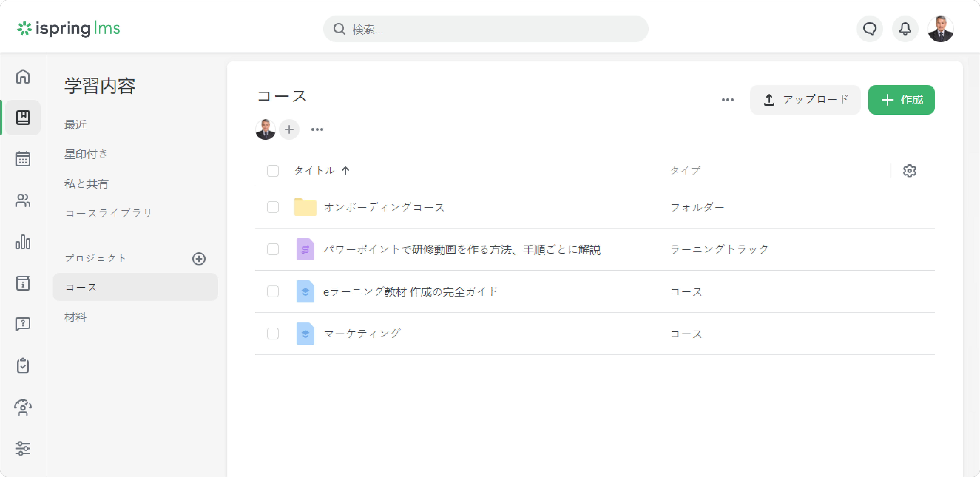Click into the 検索 search field
980x477 pixels.
pos(485,29)
